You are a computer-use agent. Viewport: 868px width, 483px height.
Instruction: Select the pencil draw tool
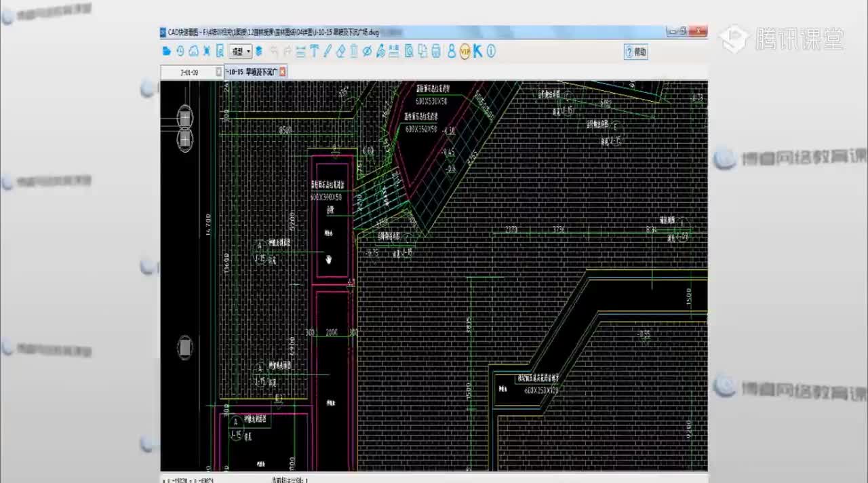pyautogui.click(x=328, y=51)
